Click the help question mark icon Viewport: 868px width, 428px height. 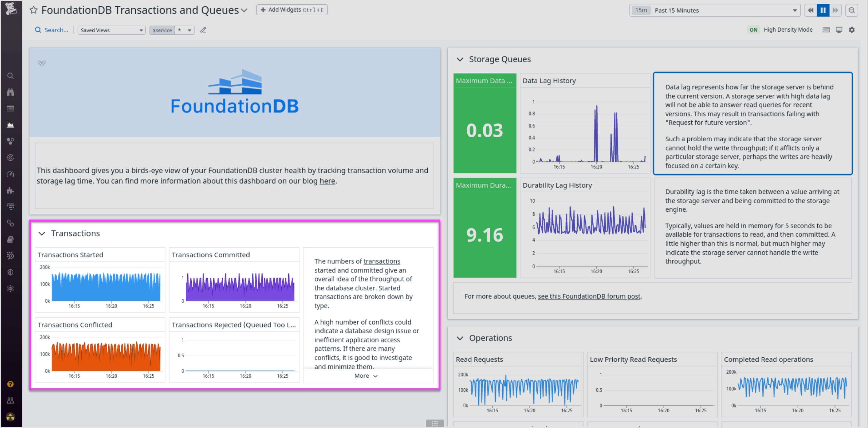(10, 384)
